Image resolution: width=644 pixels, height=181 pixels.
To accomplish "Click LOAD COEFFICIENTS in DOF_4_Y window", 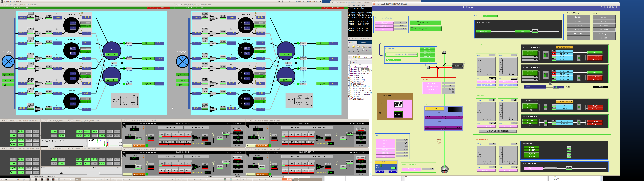I will coord(320,156).
